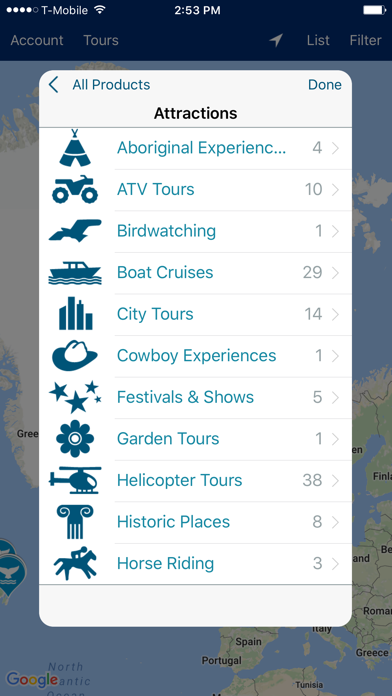Tap the ATV Tours count 10
This screenshot has width=392, height=696.
click(x=313, y=190)
